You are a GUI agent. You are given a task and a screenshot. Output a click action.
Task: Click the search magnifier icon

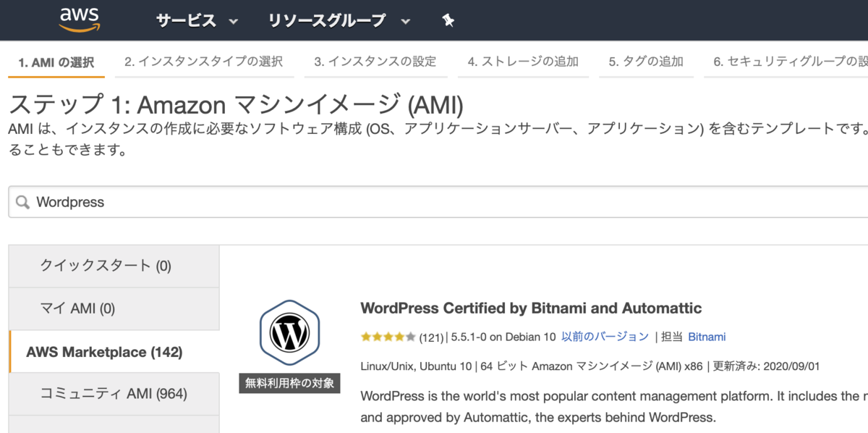click(23, 202)
